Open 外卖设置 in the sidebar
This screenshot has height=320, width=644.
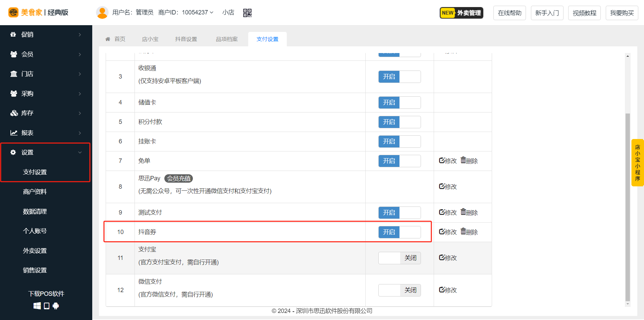point(35,251)
